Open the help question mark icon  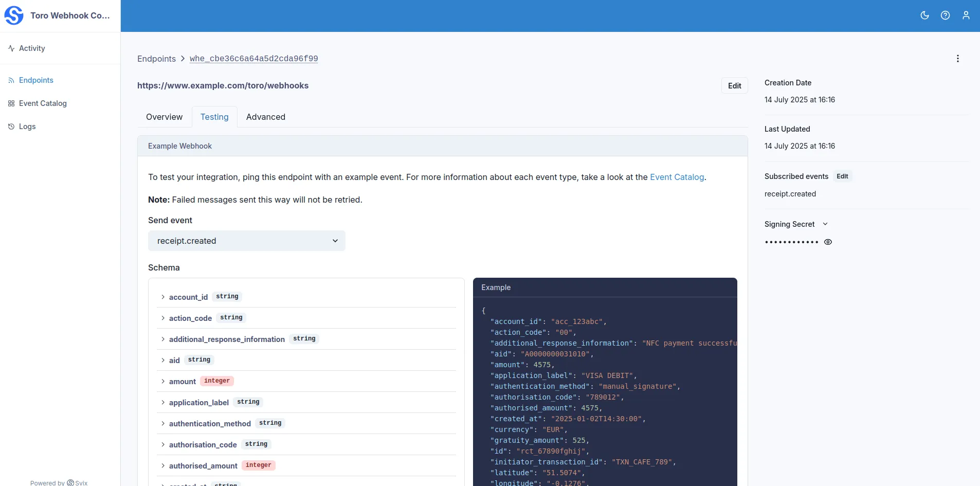945,15
